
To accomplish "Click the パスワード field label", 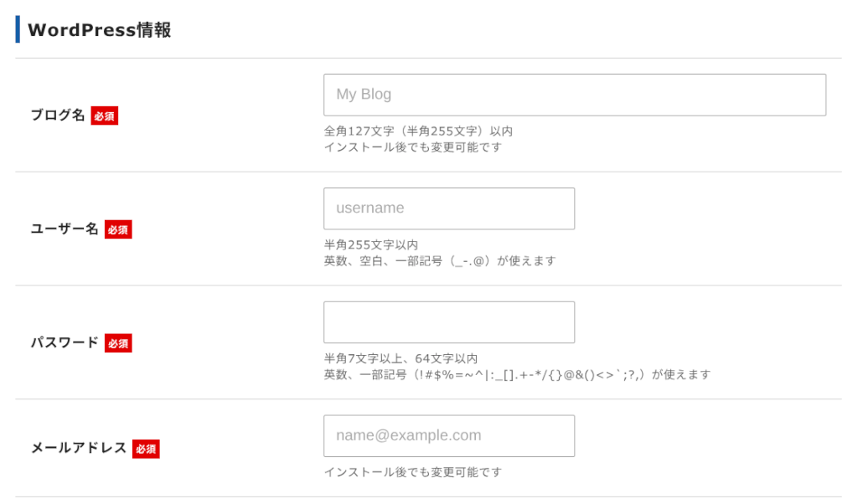I will pyautogui.click(x=65, y=343).
